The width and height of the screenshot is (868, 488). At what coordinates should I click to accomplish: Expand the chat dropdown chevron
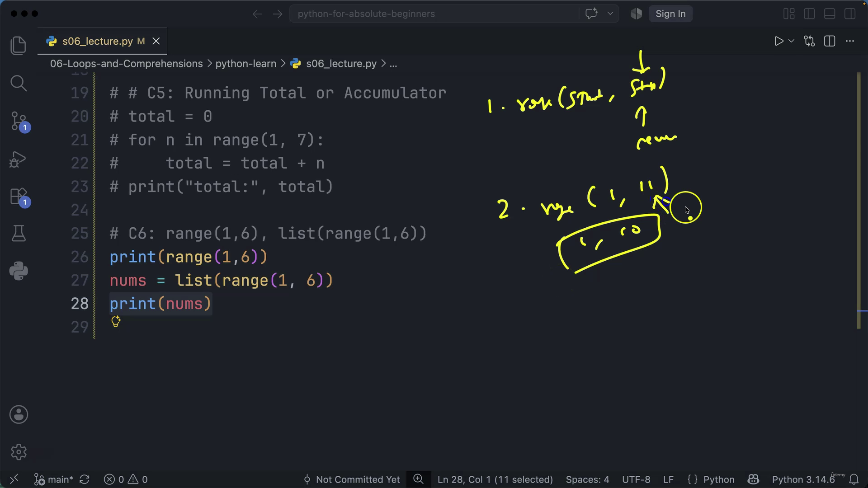(610, 14)
